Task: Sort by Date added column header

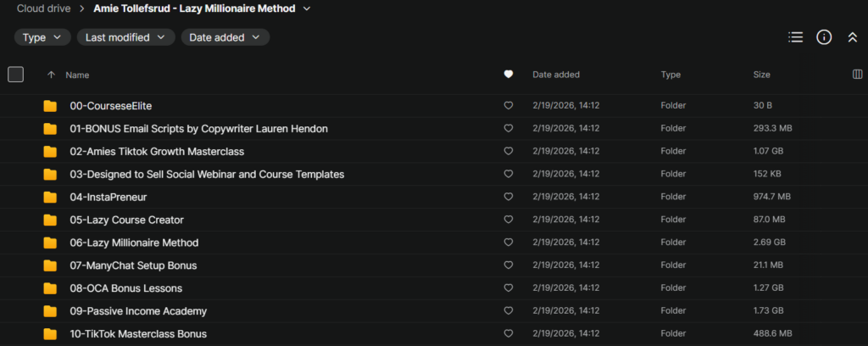Action: [555, 75]
